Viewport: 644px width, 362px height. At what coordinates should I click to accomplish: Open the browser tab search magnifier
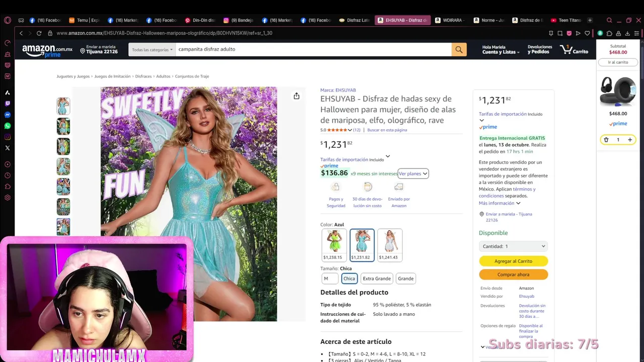609,20
